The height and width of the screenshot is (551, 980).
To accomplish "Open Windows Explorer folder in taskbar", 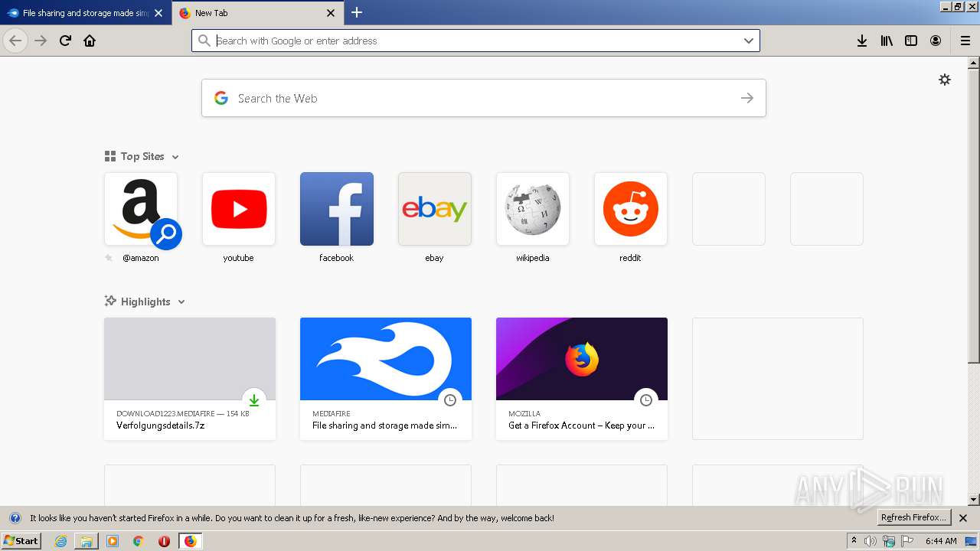I will (87, 541).
